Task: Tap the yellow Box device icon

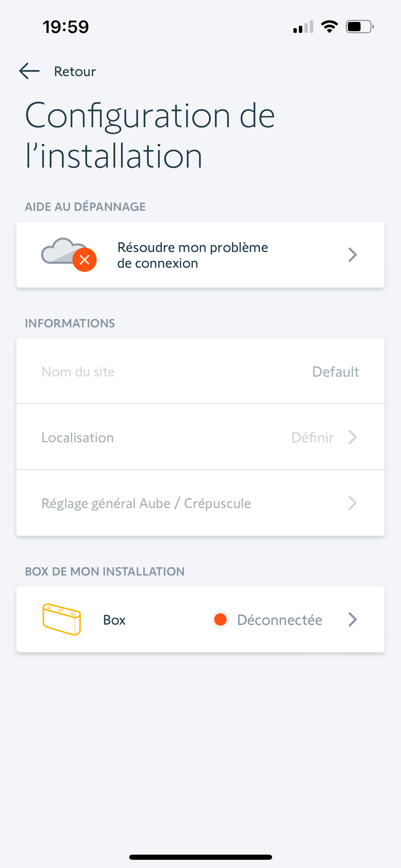Action: tap(62, 619)
